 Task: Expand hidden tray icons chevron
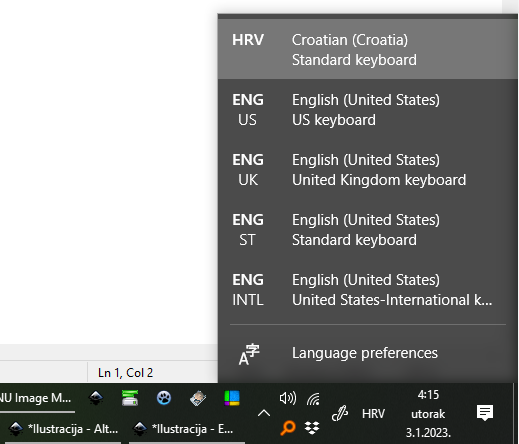coord(264,413)
